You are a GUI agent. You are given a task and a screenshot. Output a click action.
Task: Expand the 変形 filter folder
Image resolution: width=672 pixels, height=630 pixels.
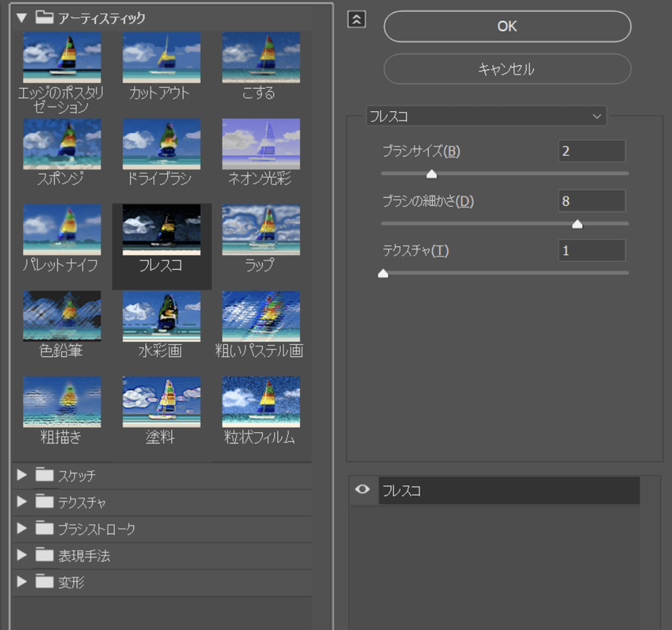tap(22, 581)
